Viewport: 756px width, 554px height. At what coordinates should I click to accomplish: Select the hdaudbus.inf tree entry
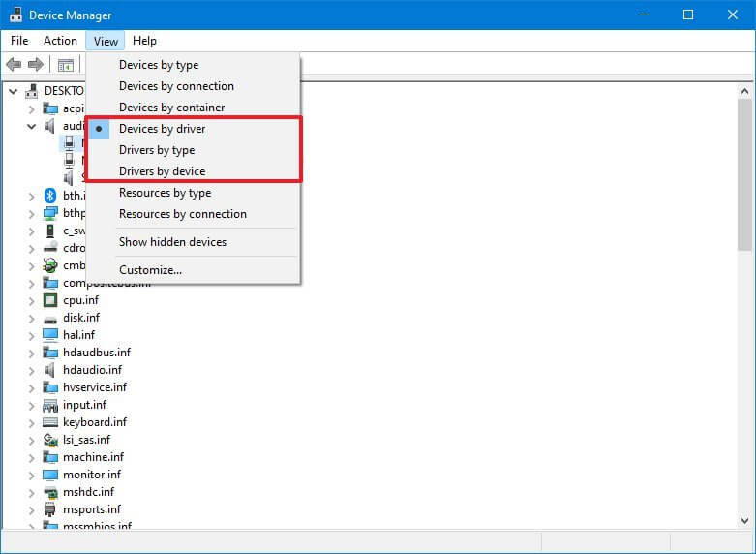[x=97, y=353]
